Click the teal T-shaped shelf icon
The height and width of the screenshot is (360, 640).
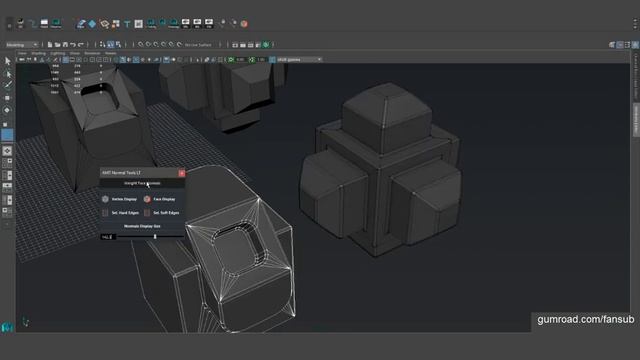pyautogui.click(x=127, y=24)
